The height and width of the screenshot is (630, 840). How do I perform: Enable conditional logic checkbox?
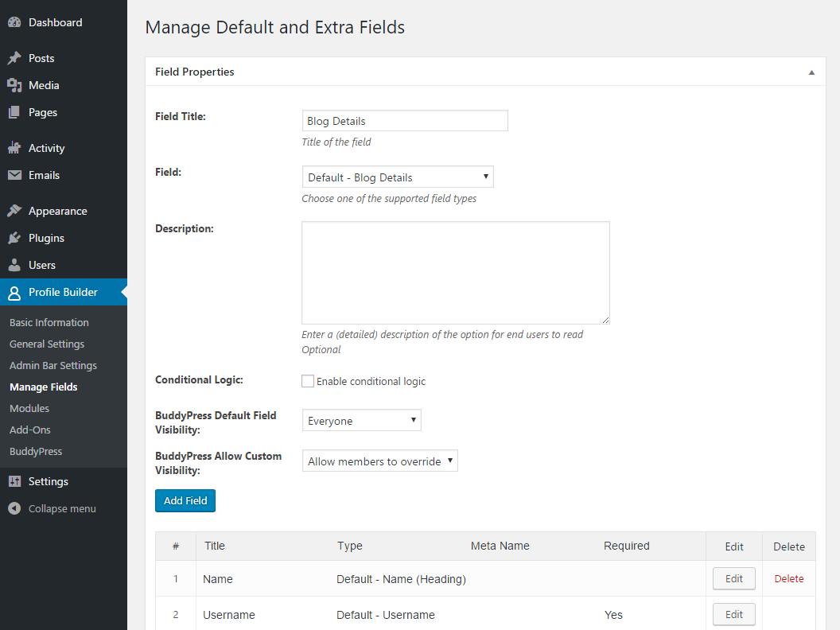(308, 381)
